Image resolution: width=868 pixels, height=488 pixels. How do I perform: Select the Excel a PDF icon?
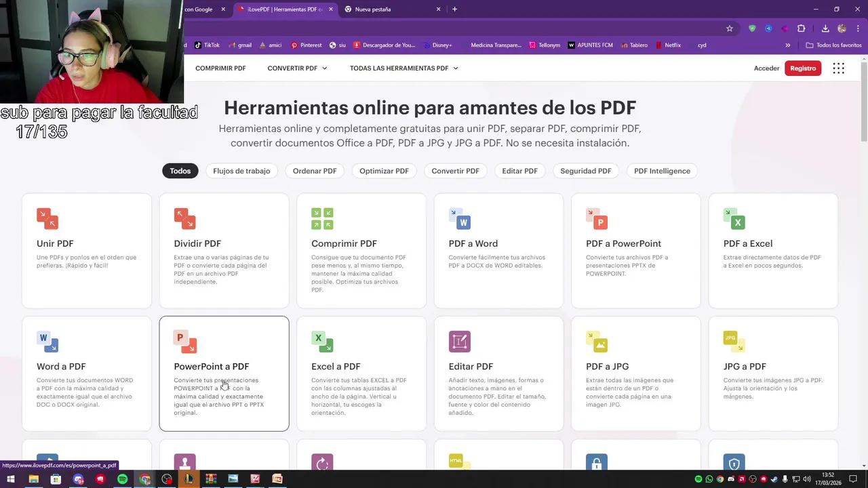[x=322, y=342]
